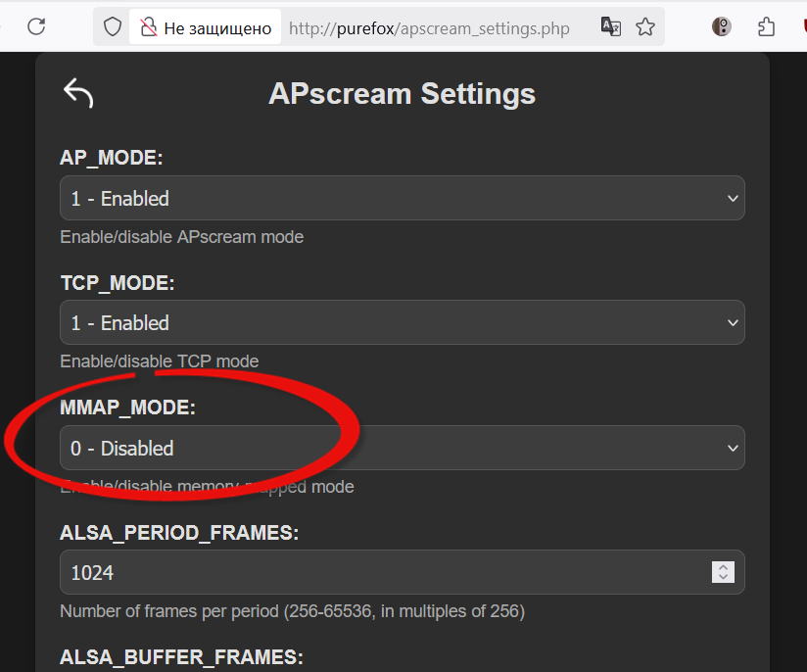Go back using the APscream Settings arrow
This screenshot has width=807, height=672.
[x=78, y=93]
